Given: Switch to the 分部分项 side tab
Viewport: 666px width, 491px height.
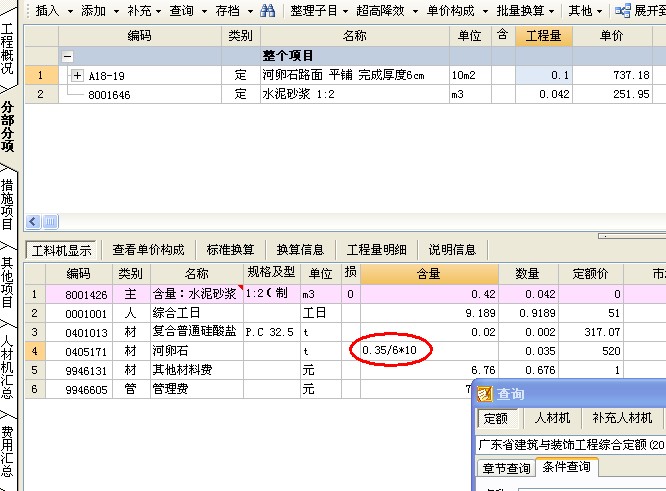Looking at the screenshot, I should (7, 127).
